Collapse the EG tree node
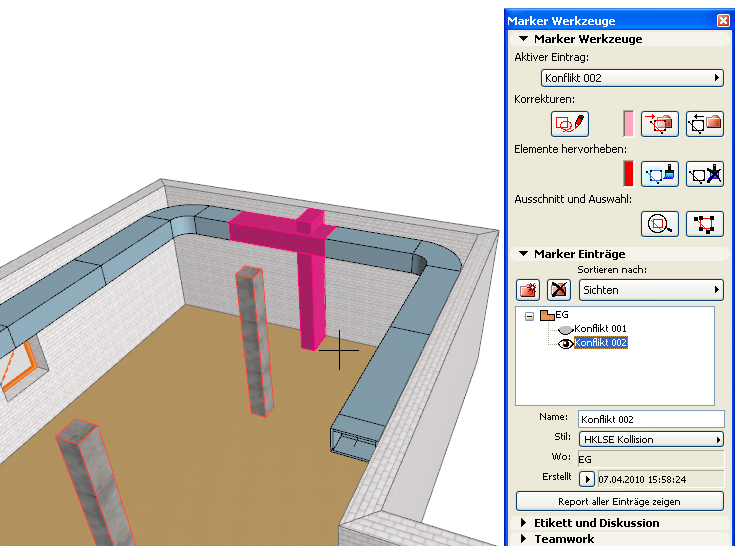735x546 pixels. tap(529, 316)
